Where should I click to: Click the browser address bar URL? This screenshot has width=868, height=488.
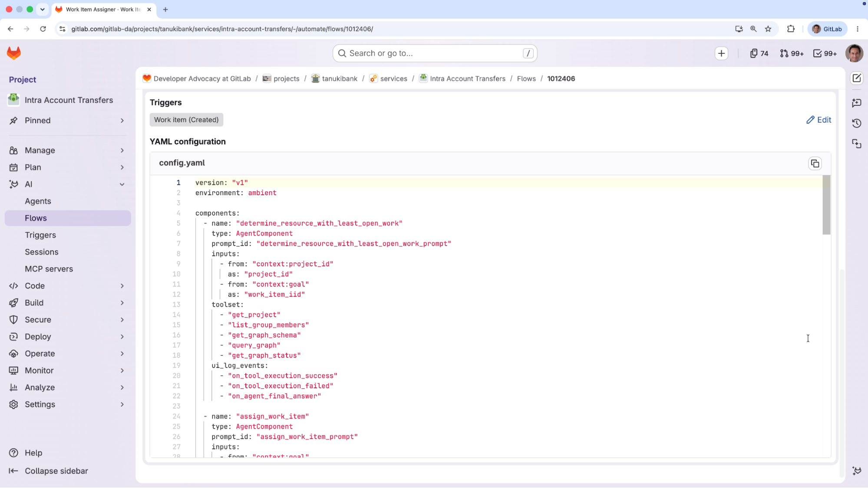[222, 29]
